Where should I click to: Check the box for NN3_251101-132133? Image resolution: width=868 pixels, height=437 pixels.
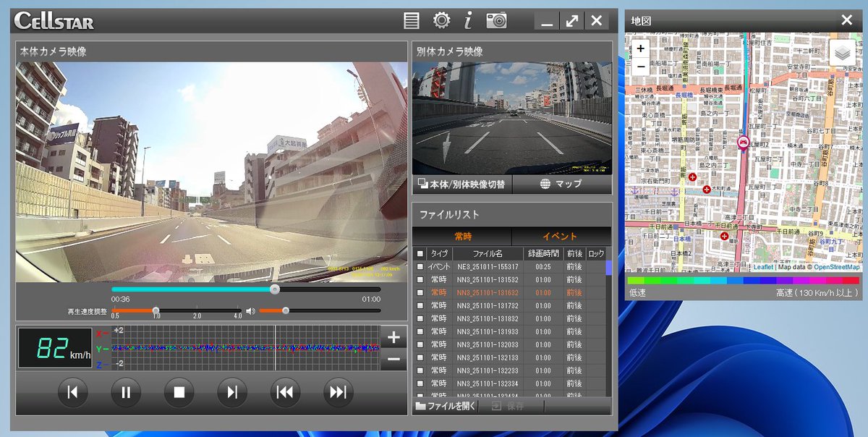point(420,358)
